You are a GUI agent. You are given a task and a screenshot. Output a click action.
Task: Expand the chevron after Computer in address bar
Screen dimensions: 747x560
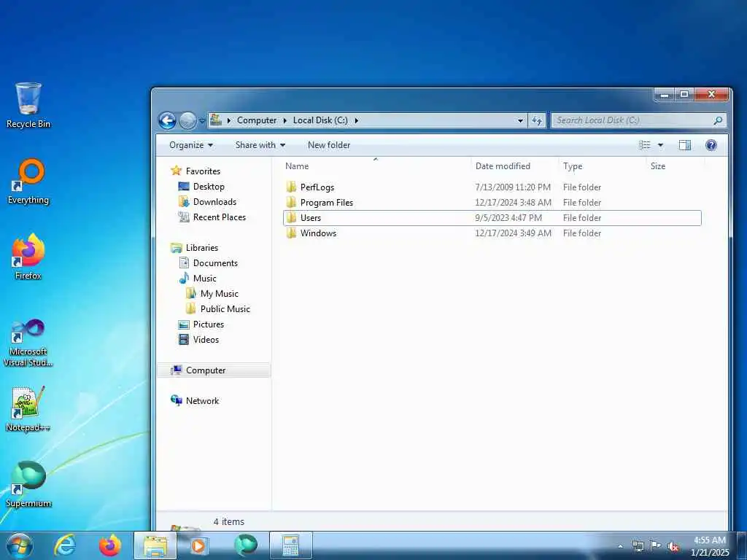[x=285, y=120]
